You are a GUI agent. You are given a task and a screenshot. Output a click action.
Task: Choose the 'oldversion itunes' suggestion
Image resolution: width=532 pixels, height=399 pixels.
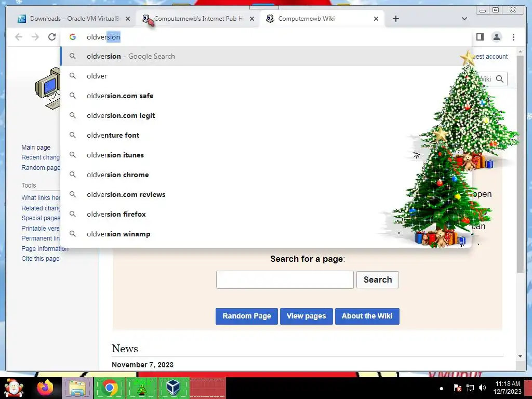tap(266, 155)
